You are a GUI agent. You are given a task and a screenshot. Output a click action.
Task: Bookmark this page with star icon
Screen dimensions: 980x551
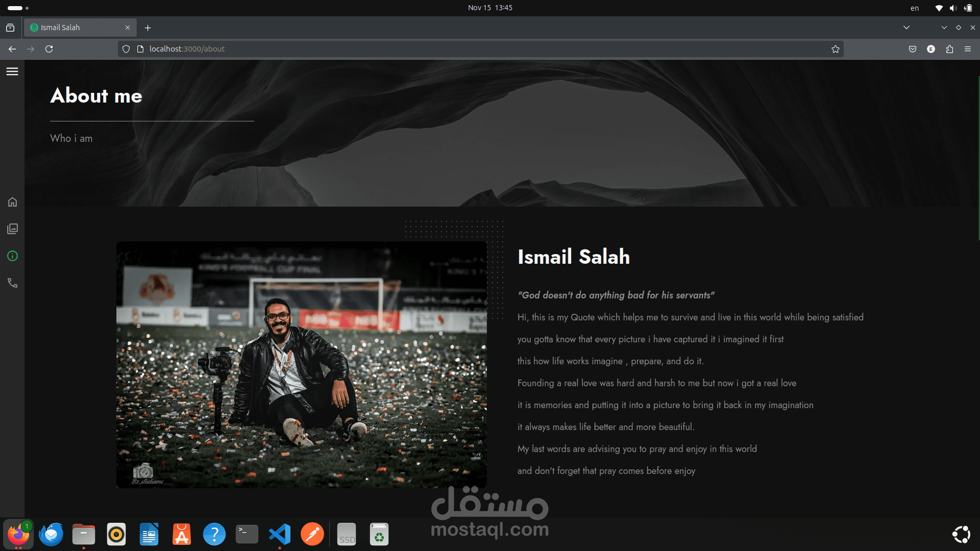(835, 49)
